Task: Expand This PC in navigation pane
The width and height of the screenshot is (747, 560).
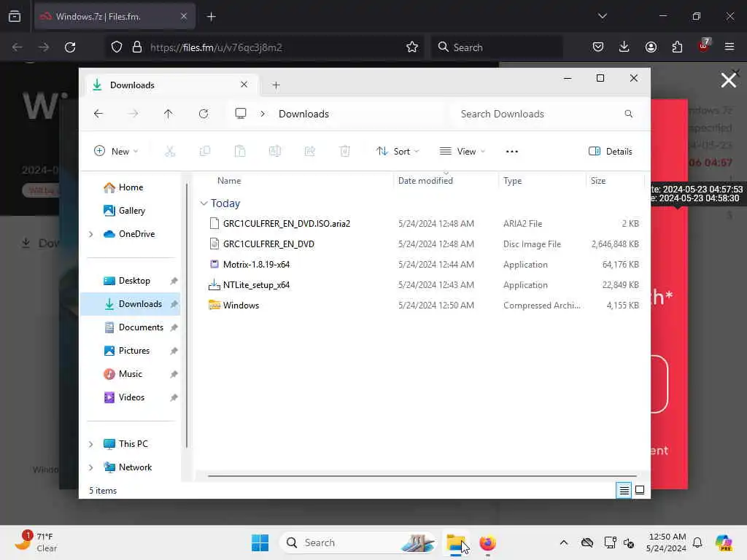Action: point(91,444)
